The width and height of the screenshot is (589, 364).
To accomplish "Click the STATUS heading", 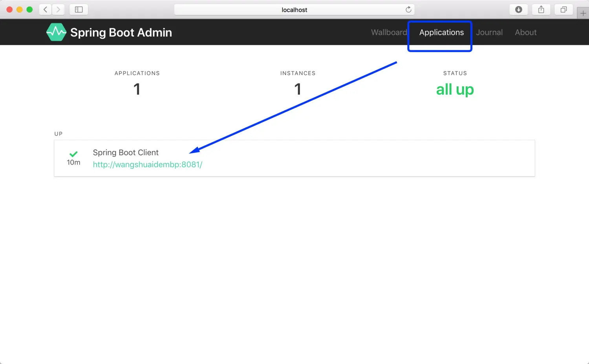I will coord(455,73).
